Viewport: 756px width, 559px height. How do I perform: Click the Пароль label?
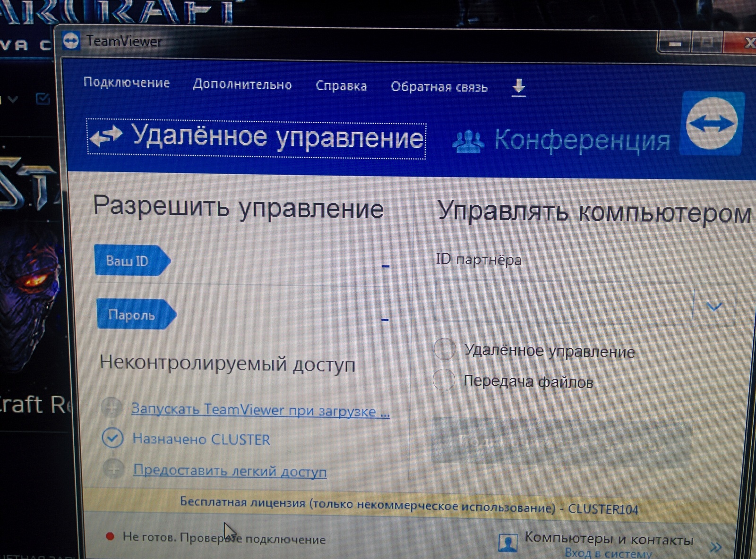(136, 314)
